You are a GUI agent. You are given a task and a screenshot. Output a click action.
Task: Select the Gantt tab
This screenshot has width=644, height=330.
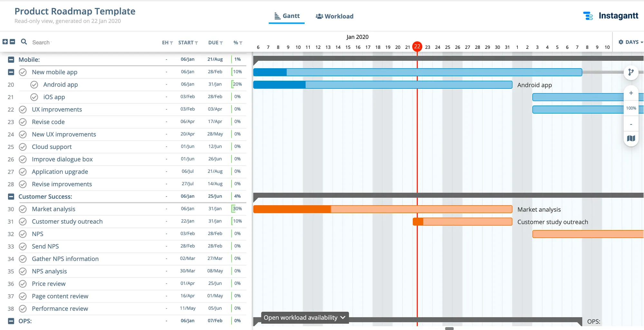click(286, 16)
